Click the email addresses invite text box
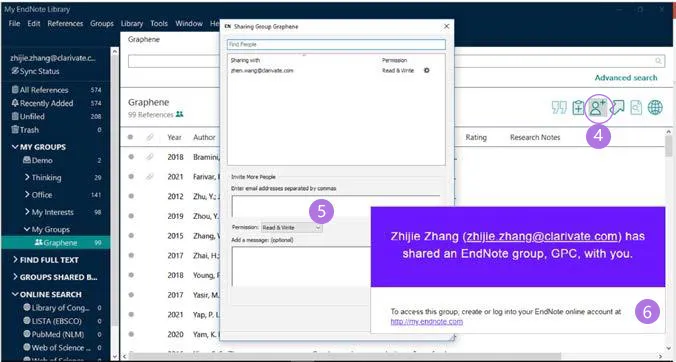The image size is (676, 362). tap(336, 206)
